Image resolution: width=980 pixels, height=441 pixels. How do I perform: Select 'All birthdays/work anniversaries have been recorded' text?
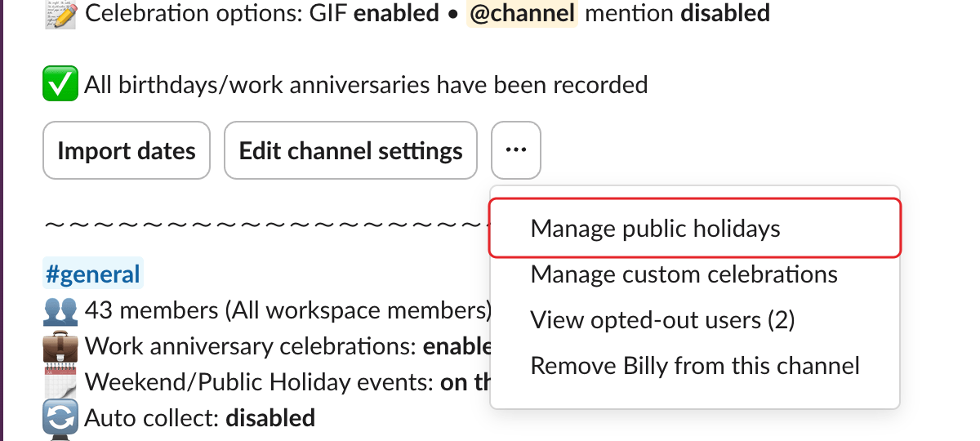[366, 84]
